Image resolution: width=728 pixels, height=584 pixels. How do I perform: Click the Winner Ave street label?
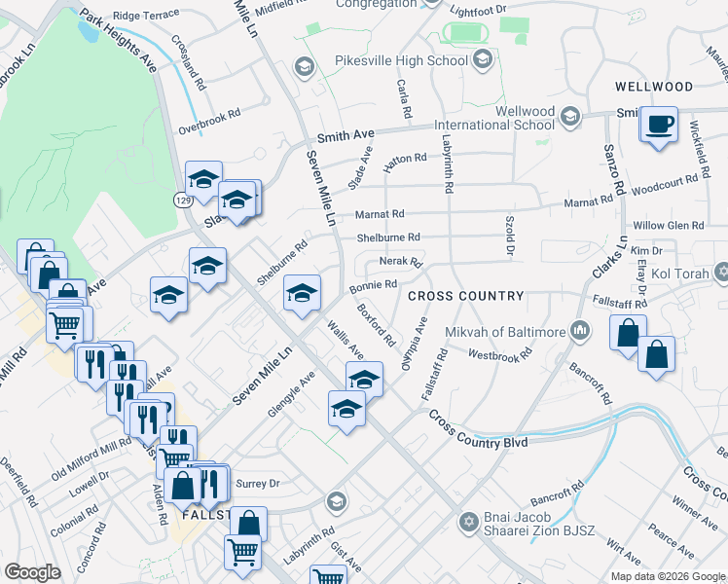695,514
